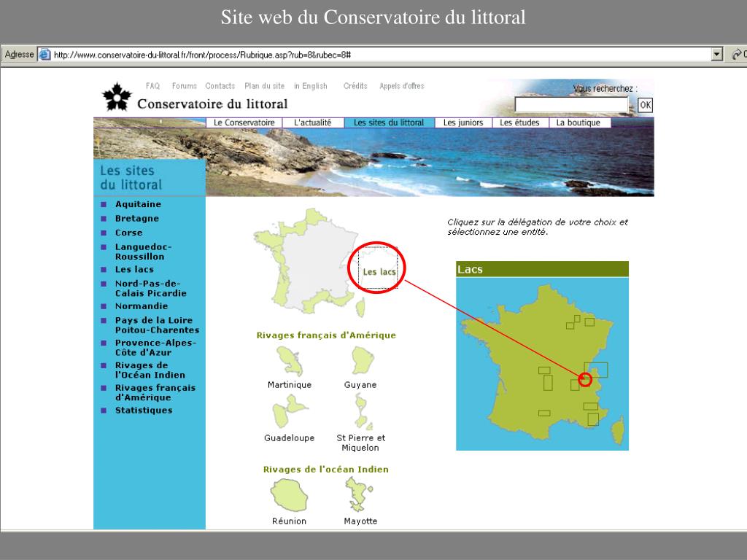Open the FAQ link
The width and height of the screenshot is (747, 560).
tap(152, 86)
